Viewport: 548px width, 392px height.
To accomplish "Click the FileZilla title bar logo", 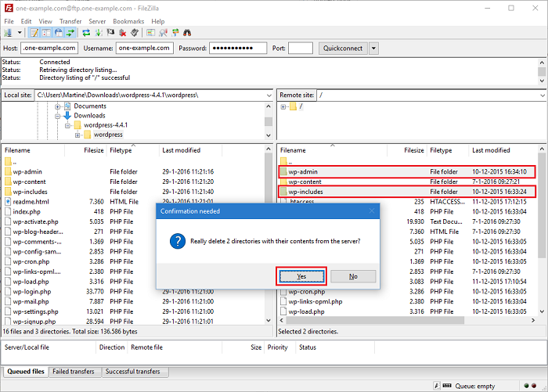I will [x=9, y=8].
